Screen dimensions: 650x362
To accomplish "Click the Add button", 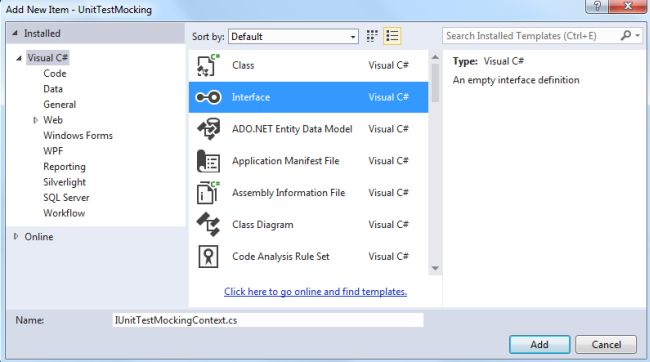I will coord(539,345).
